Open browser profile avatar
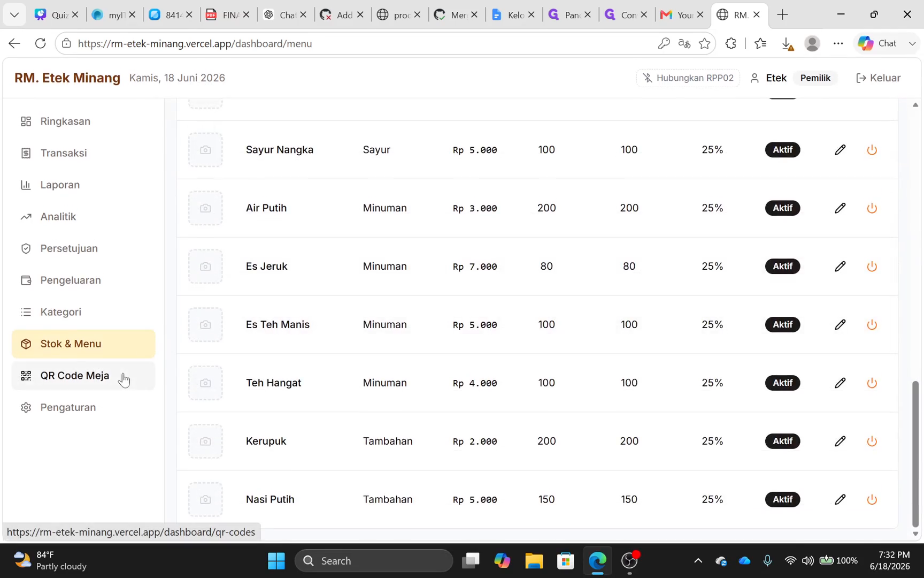This screenshot has height=578, width=924. [812, 44]
